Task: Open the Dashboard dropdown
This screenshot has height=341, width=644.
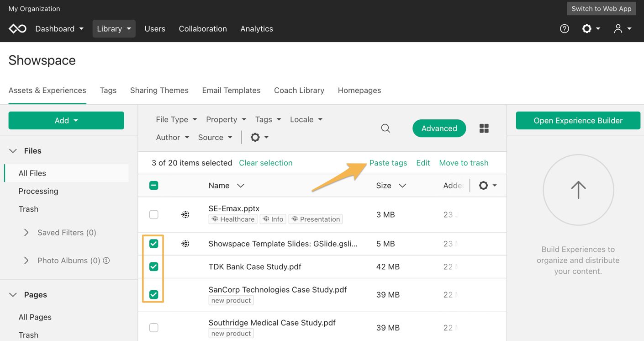Action: [x=59, y=29]
